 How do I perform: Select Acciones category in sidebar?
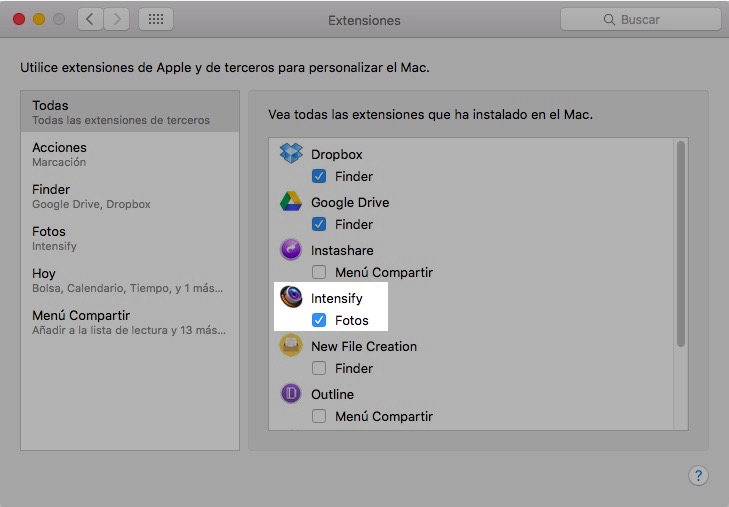click(130, 154)
